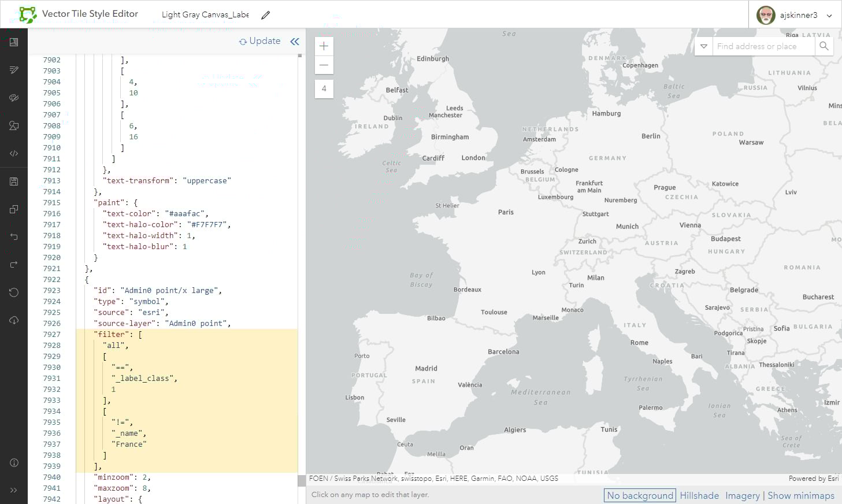Save the style with the floppy disk icon
The height and width of the screenshot is (504, 842).
[x=14, y=181]
